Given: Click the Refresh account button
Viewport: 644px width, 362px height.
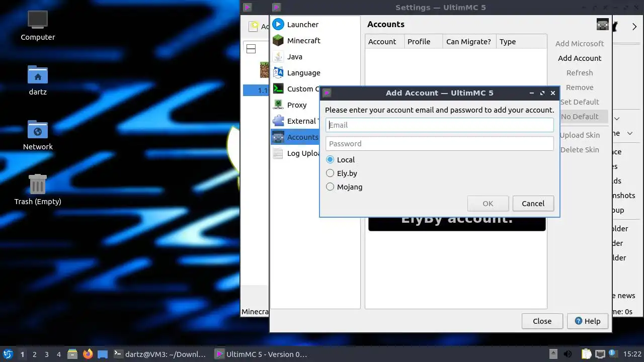Looking at the screenshot, I should [580, 72].
